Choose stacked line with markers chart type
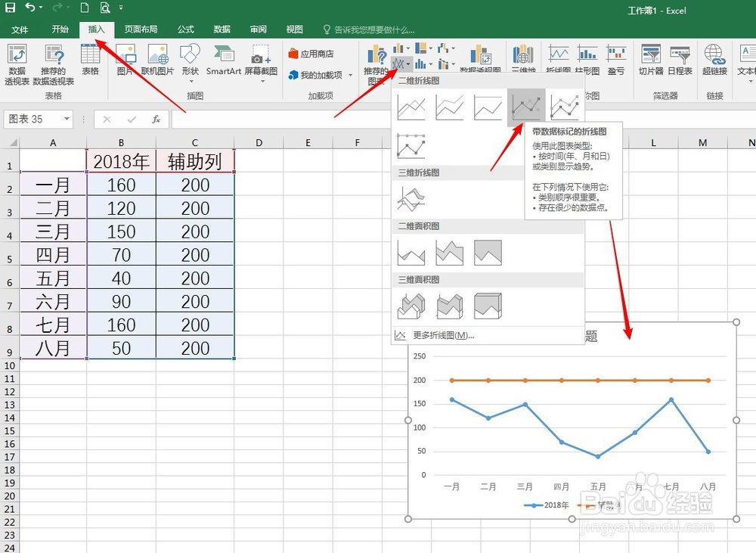The height and width of the screenshot is (553, 756). click(x=565, y=107)
